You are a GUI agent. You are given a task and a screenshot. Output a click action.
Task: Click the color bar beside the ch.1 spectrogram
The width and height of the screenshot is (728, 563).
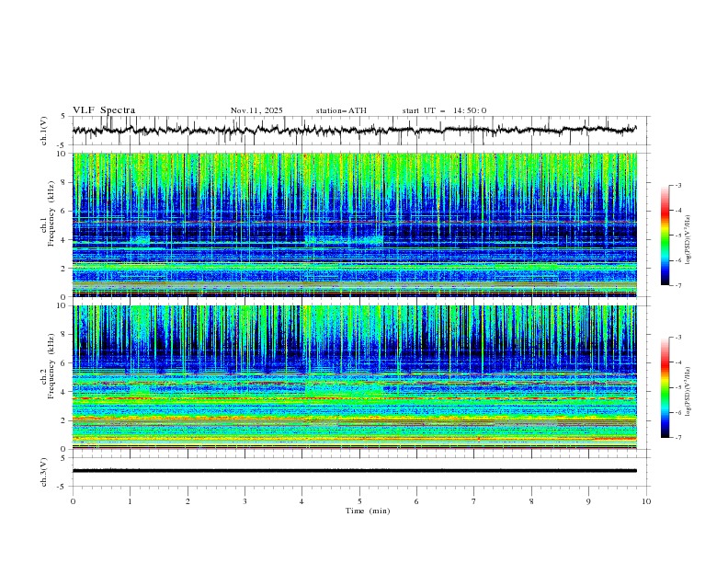click(x=665, y=236)
